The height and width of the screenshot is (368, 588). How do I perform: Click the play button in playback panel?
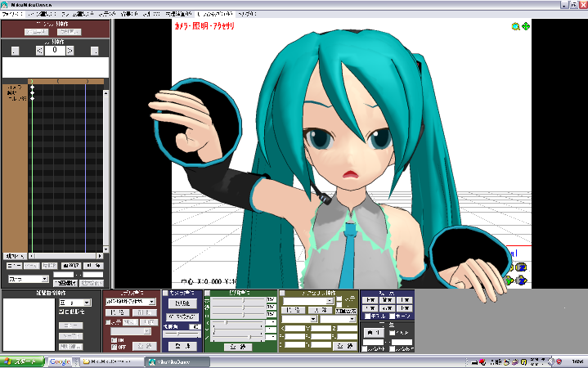click(x=374, y=333)
